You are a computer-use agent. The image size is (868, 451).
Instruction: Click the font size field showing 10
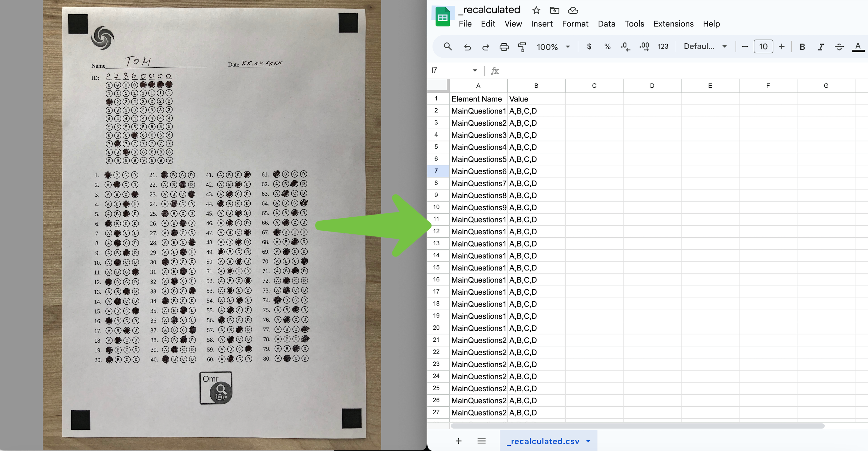[x=763, y=46]
